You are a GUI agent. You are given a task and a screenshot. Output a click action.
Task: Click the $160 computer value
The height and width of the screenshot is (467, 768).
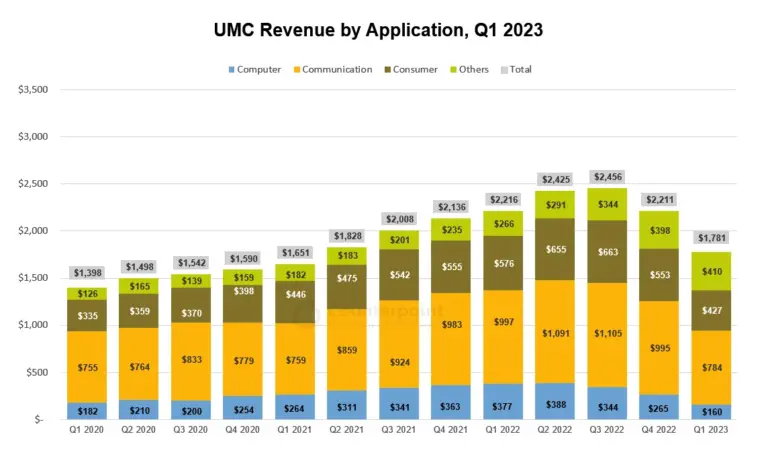click(x=712, y=412)
